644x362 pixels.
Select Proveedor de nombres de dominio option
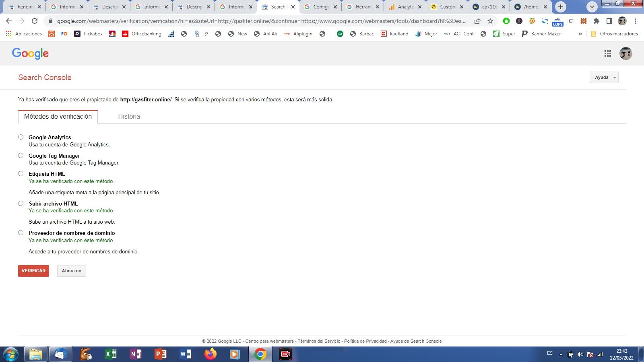[21, 233]
